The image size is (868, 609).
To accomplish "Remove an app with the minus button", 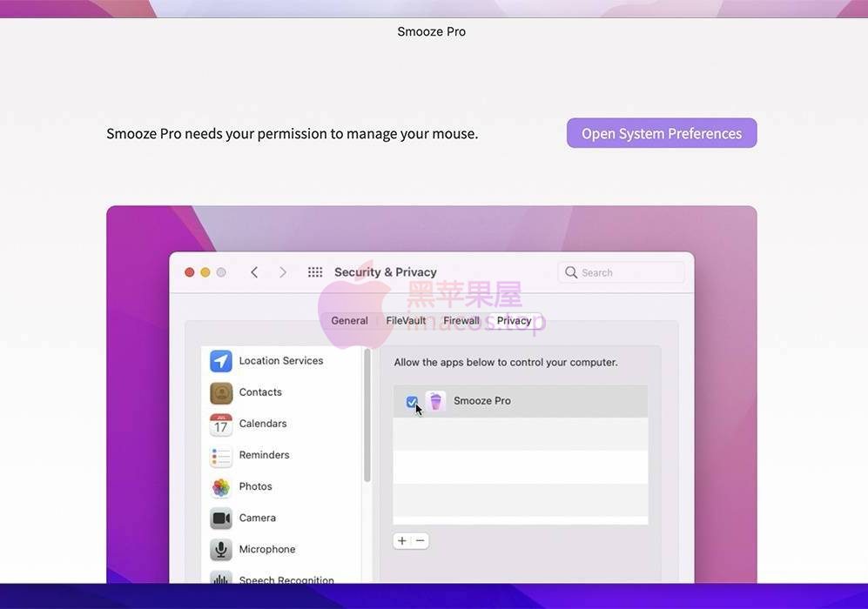I will tap(421, 540).
